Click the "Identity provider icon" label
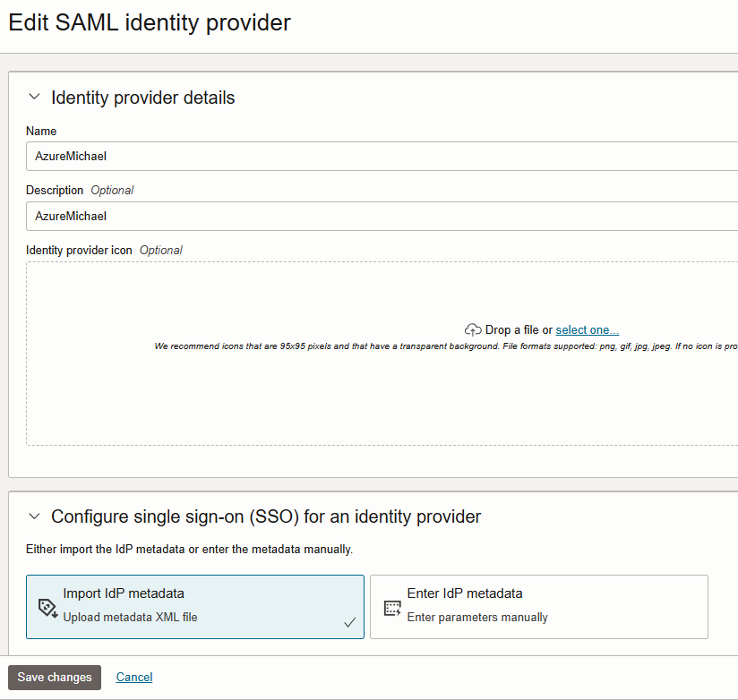Image resolution: width=738 pixels, height=700 pixels. [79, 251]
